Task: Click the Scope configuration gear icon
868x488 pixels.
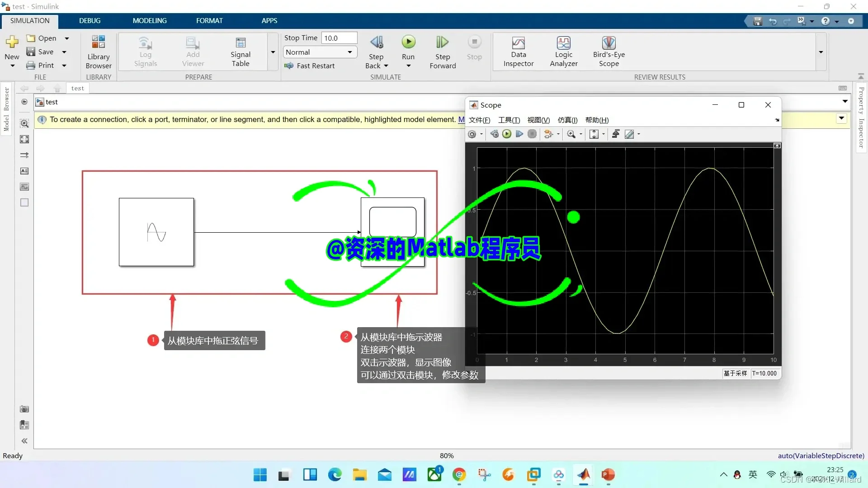Action: (x=472, y=134)
